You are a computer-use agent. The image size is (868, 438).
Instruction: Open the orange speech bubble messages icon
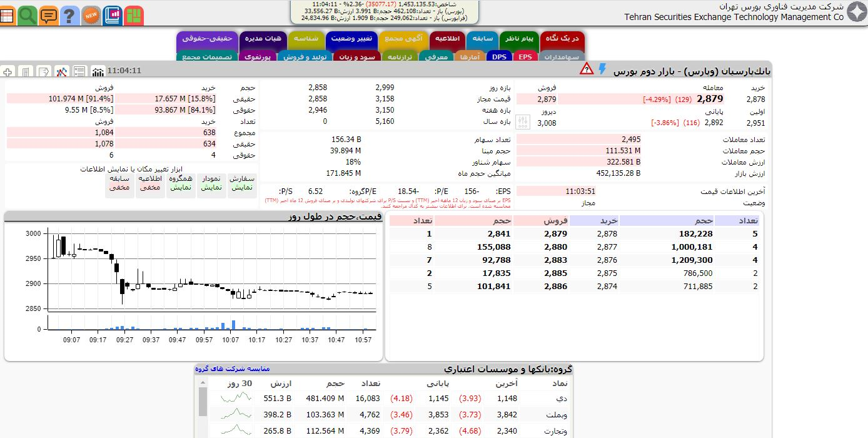coord(49,15)
